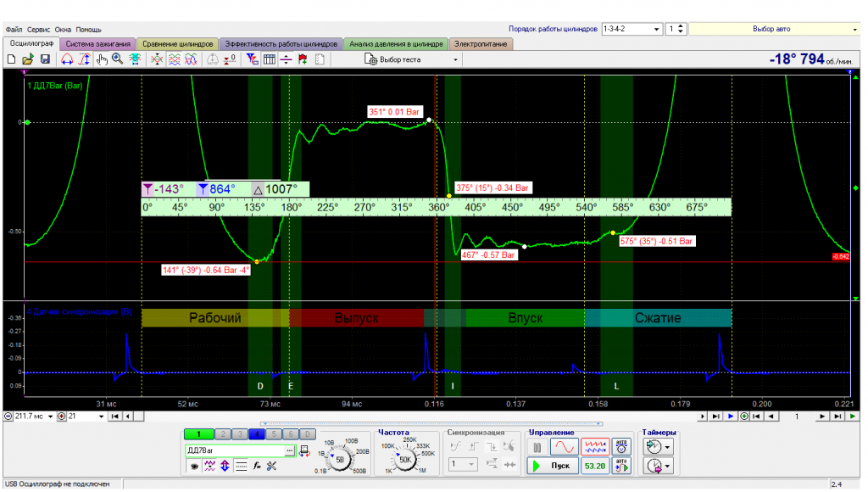Add a marker with the red flag icon
This screenshot has width=868, height=492.
pos(303,59)
